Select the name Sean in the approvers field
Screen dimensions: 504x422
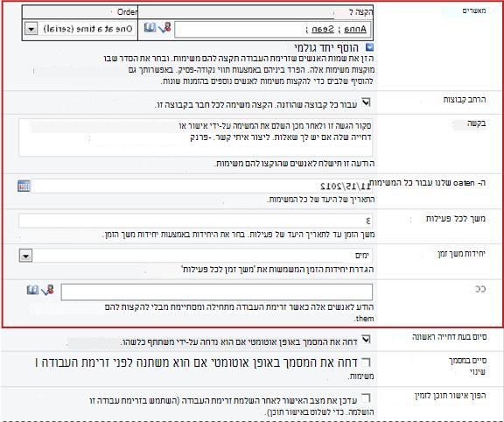click(x=322, y=29)
